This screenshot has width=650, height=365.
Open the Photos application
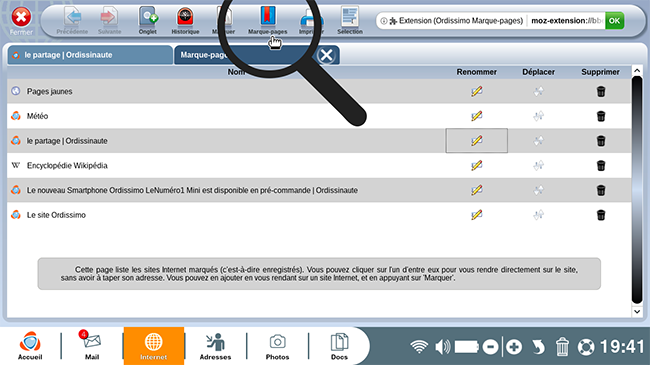click(x=277, y=346)
